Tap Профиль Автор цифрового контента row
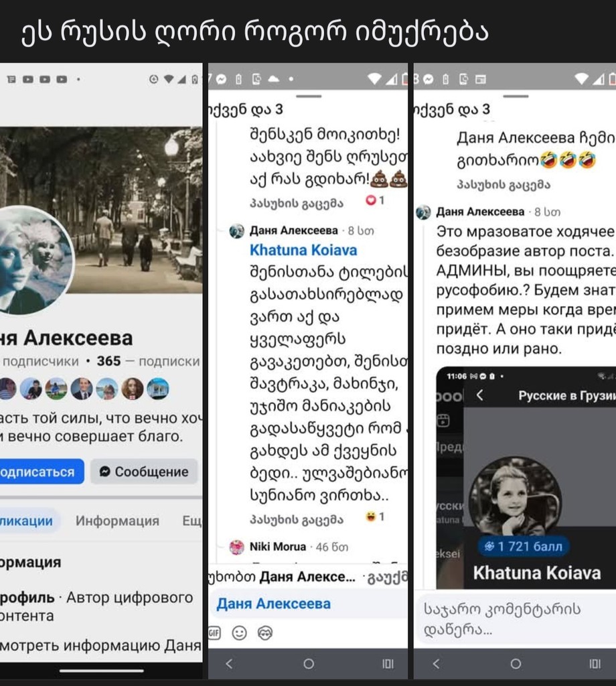The width and height of the screenshot is (616, 686). click(x=96, y=606)
